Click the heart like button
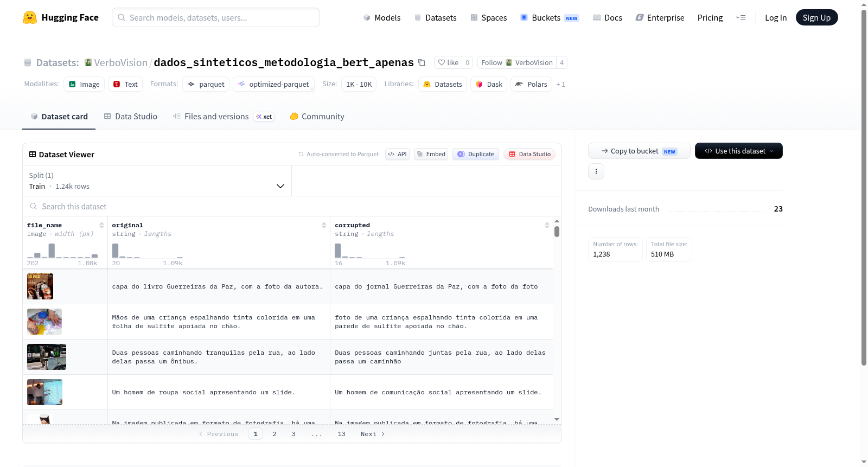This screenshot has width=868, height=467. click(x=448, y=62)
